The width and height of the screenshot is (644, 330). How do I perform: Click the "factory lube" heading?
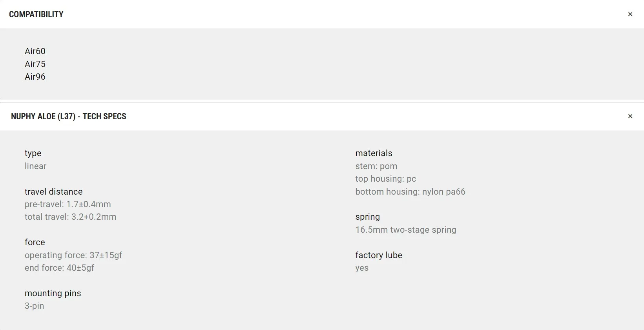378,255
